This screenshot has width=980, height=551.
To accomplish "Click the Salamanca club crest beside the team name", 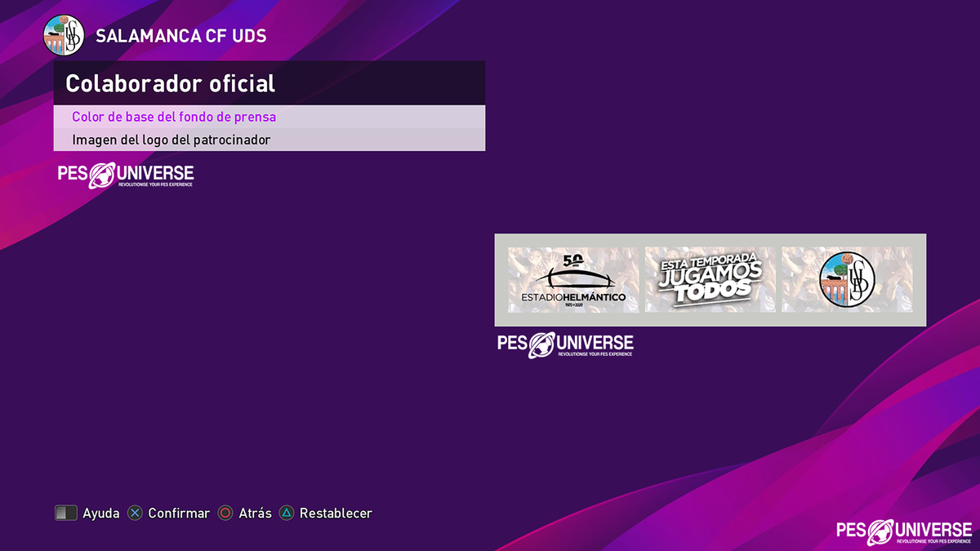I will pyautogui.click(x=64, y=35).
